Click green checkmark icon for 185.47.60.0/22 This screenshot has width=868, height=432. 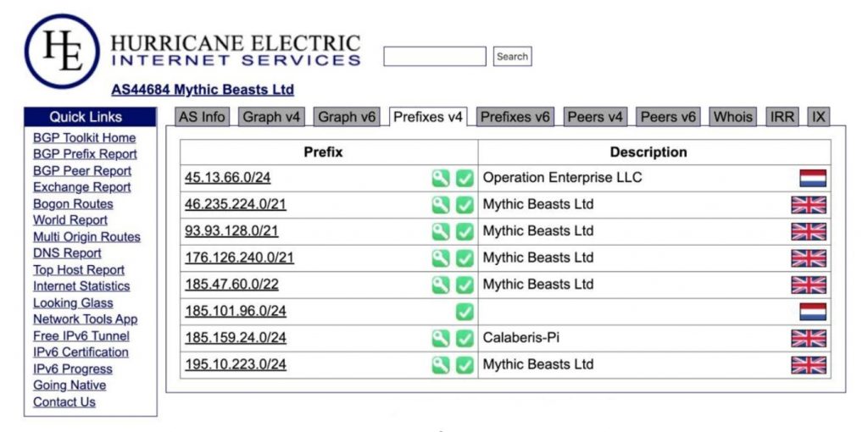pos(465,285)
